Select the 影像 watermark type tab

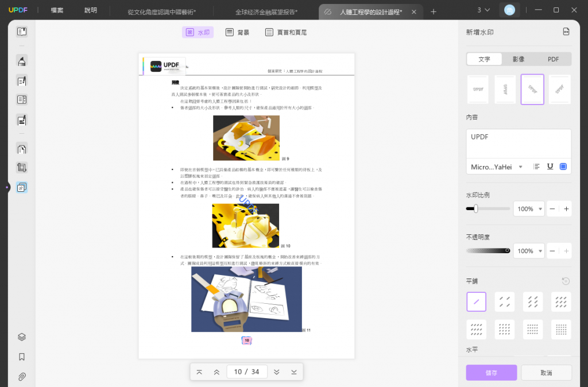coord(519,59)
